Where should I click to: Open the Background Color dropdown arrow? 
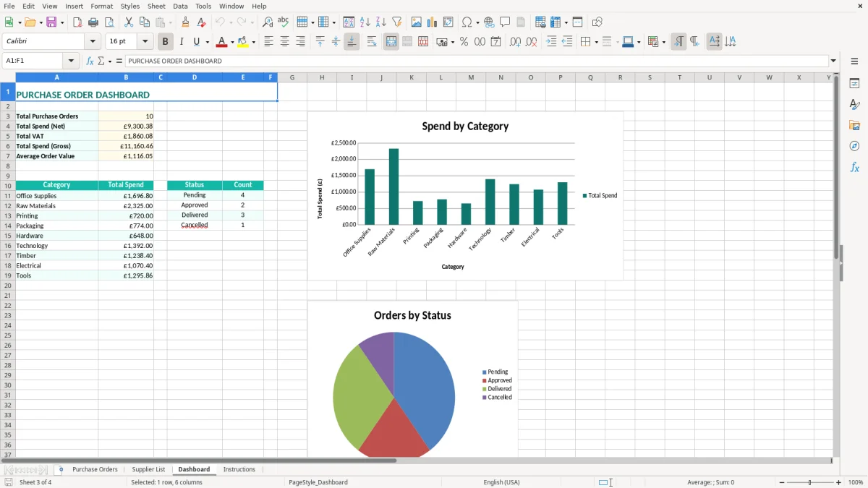253,42
